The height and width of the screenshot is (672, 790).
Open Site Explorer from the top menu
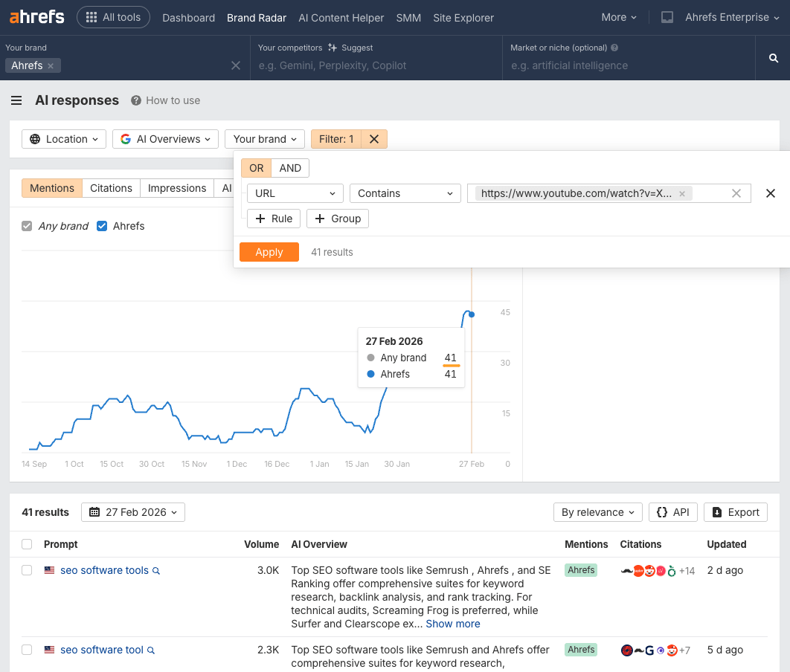coord(463,17)
